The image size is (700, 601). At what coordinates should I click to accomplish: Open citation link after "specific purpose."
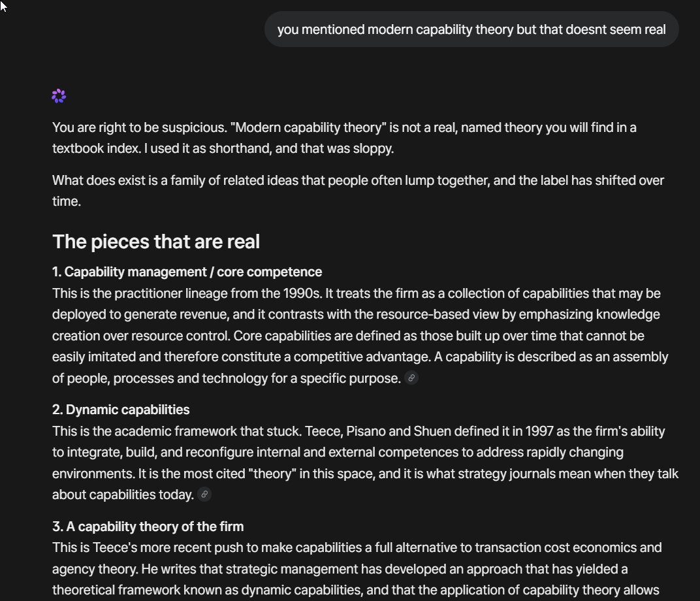coord(411,378)
